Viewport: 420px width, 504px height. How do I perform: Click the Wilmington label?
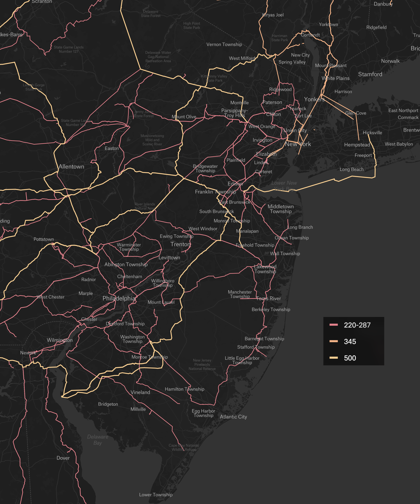pos(59,340)
